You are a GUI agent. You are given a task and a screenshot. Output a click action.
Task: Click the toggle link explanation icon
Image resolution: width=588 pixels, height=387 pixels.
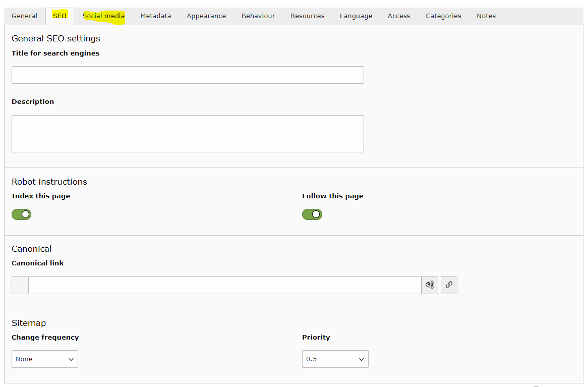tap(430, 285)
